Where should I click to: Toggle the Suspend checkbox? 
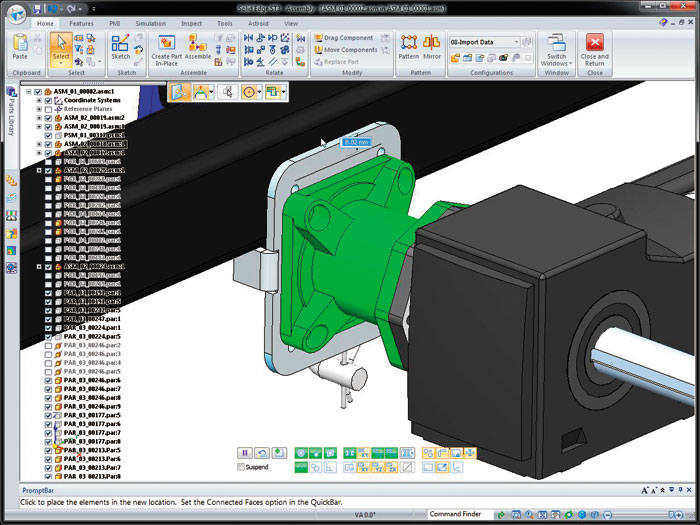(x=240, y=467)
